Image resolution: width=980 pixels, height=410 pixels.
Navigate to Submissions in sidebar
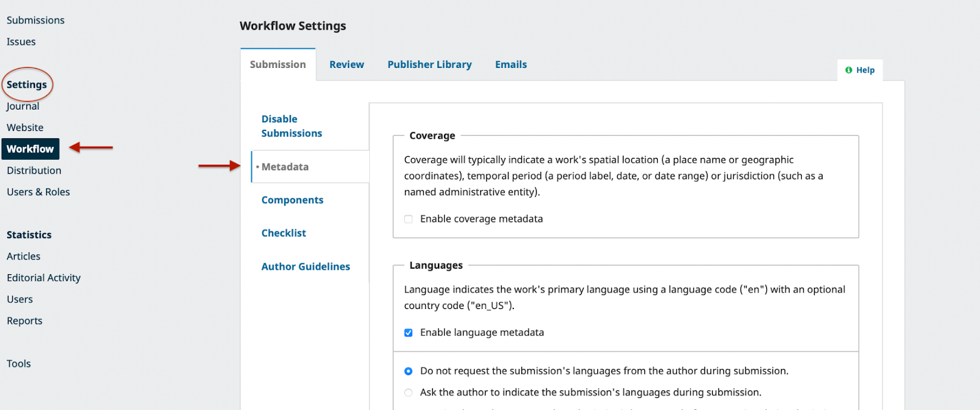pyautogui.click(x=36, y=20)
